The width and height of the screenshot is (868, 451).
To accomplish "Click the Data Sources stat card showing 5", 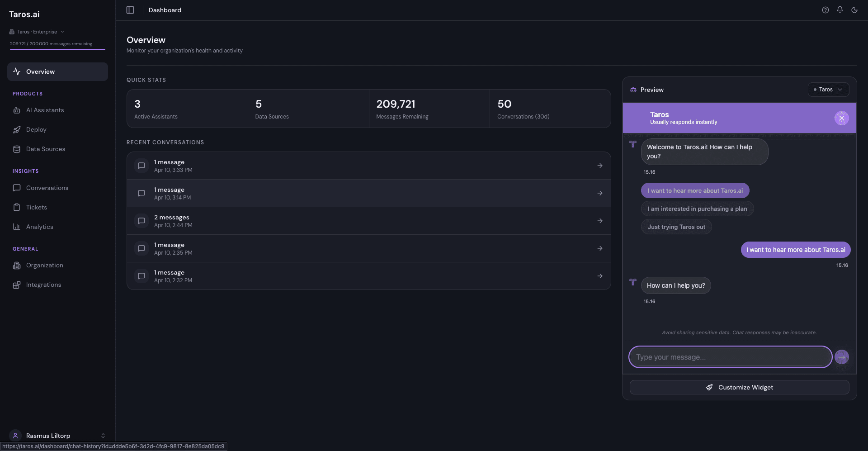I will coord(308,109).
